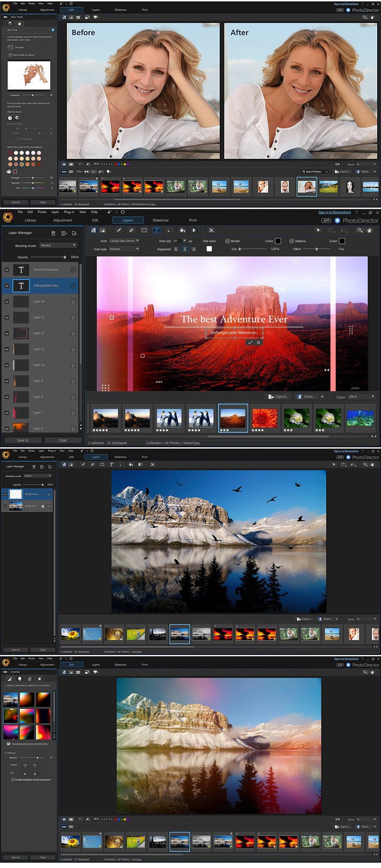381x868 pixels.
Task: Pick the rectangle shape tool in desert window toolbar
Action: (144, 230)
